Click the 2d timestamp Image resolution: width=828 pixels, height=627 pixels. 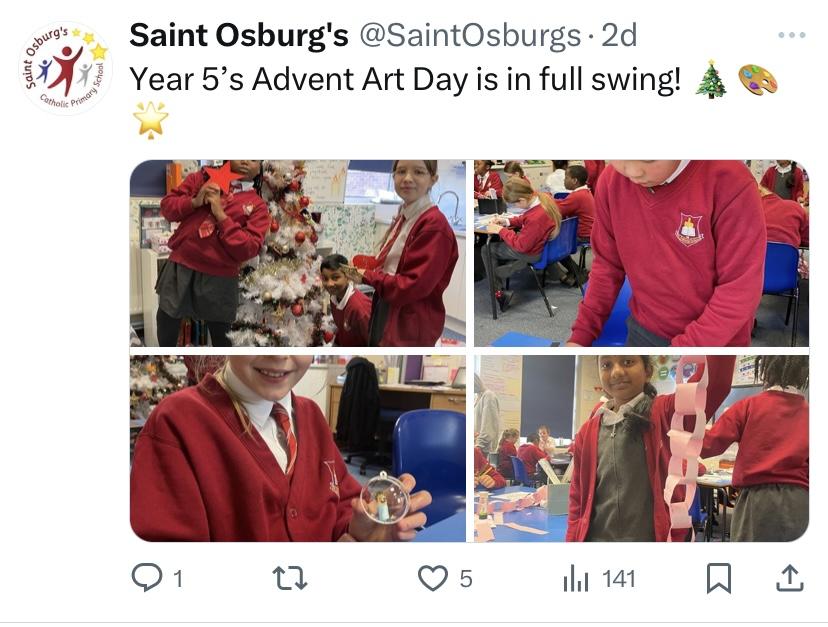point(618,35)
